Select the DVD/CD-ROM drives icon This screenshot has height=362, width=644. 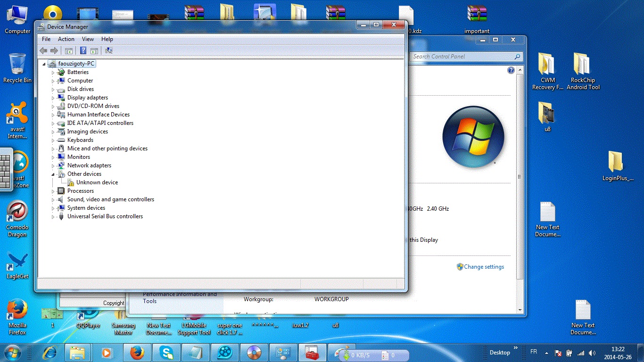click(61, 106)
